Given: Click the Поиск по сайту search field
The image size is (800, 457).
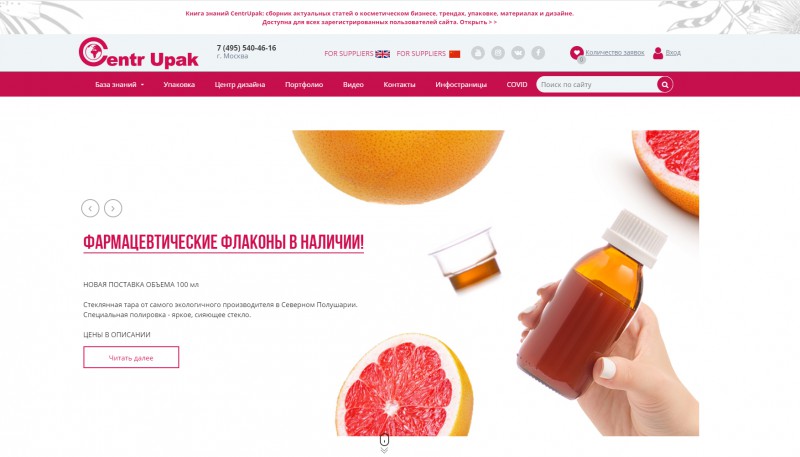Looking at the screenshot, I should tap(597, 85).
